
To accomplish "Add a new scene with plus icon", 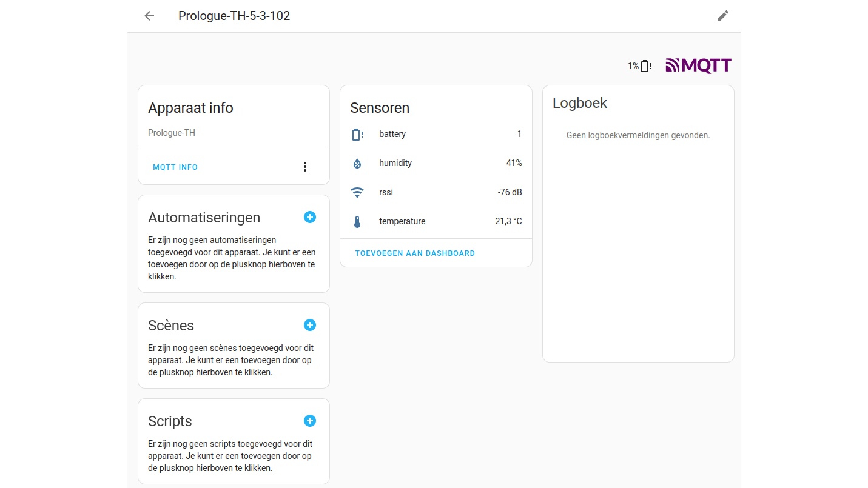I will coord(309,325).
